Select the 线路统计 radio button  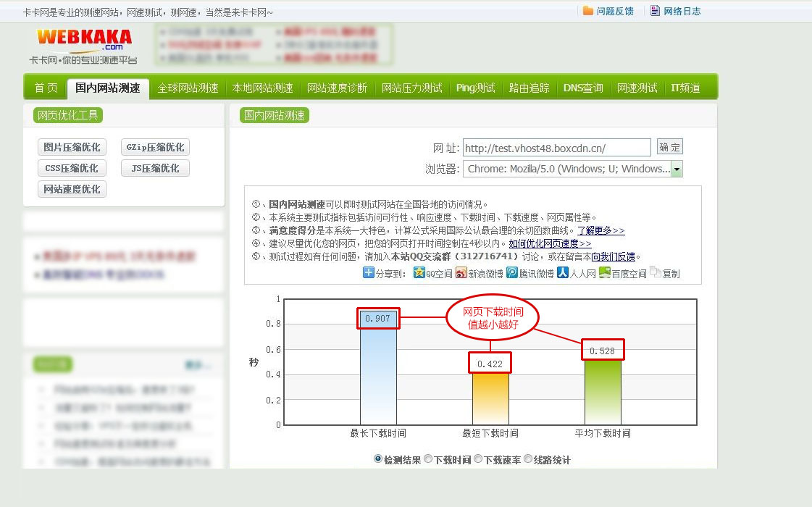pos(528,459)
